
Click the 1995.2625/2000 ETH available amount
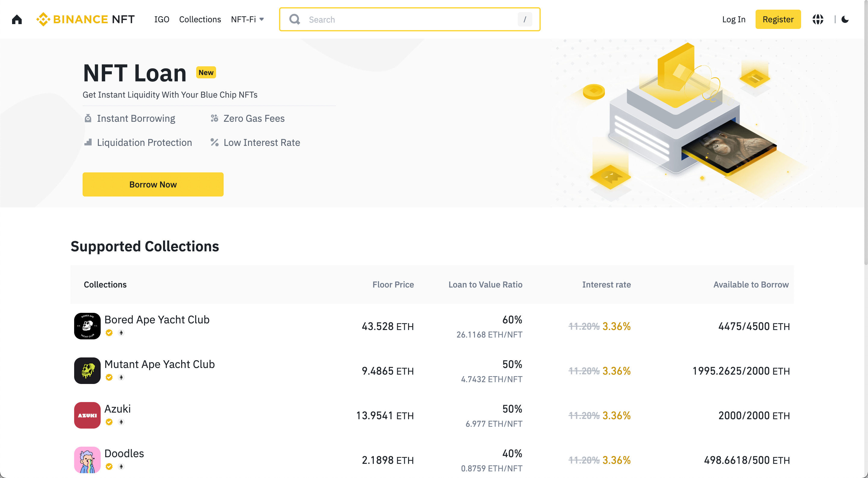[741, 371]
